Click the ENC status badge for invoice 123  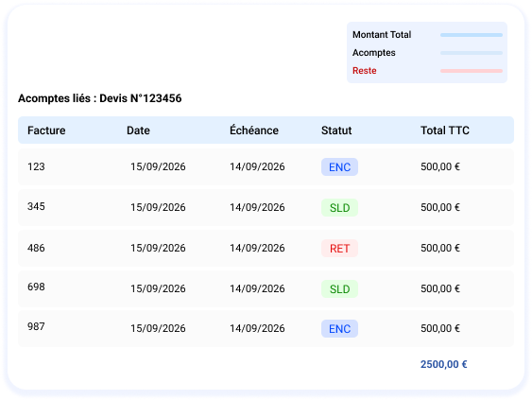coord(339,166)
